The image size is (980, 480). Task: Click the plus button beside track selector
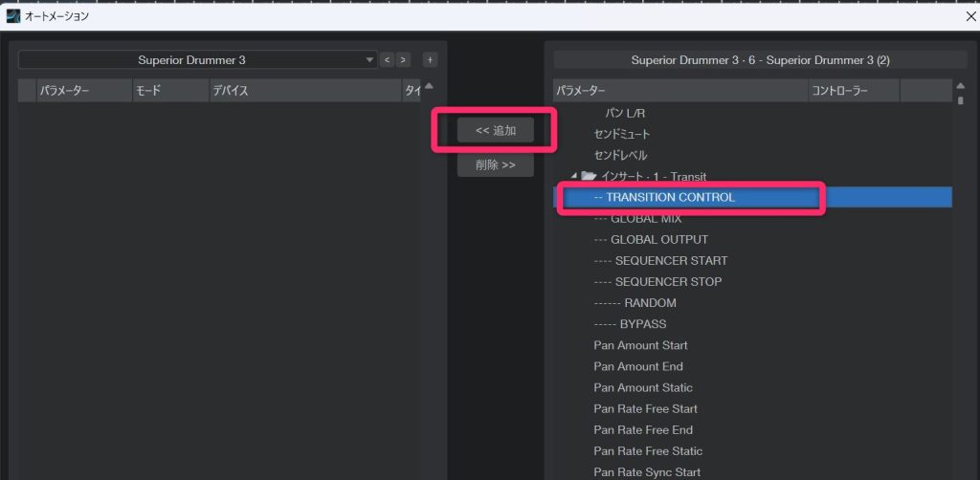pyautogui.click(x=430, y=60)
